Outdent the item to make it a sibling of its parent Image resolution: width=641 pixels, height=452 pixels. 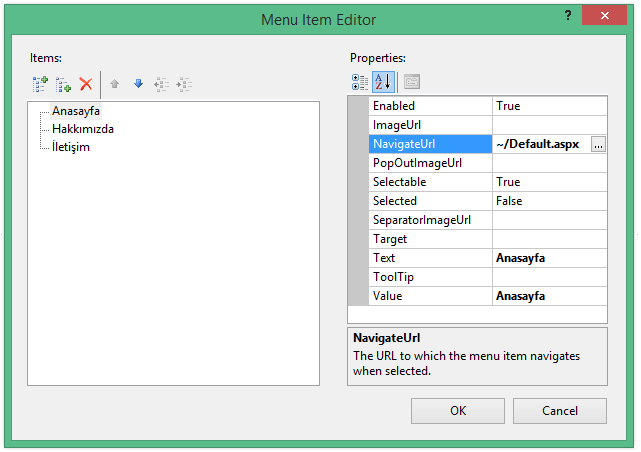click(x=161, y=84)
